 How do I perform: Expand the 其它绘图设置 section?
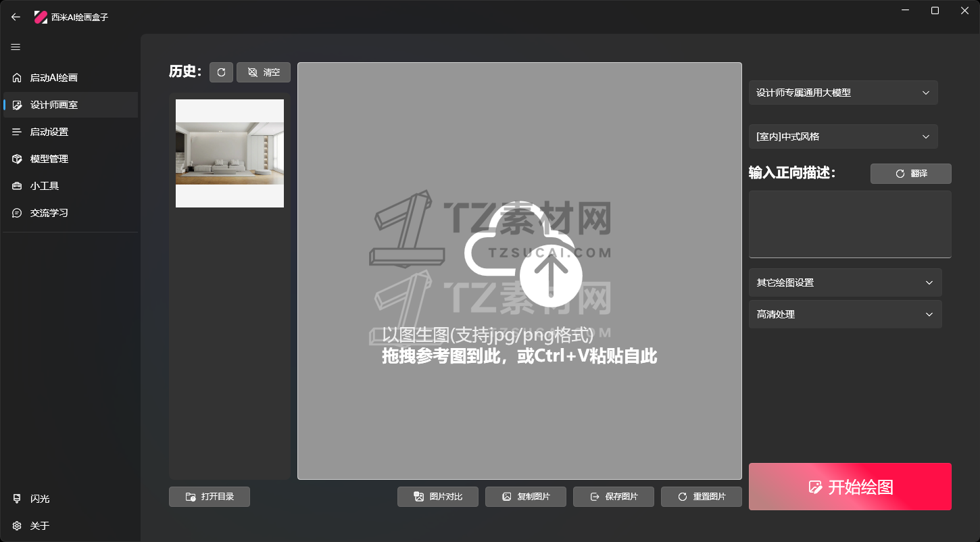846,282
